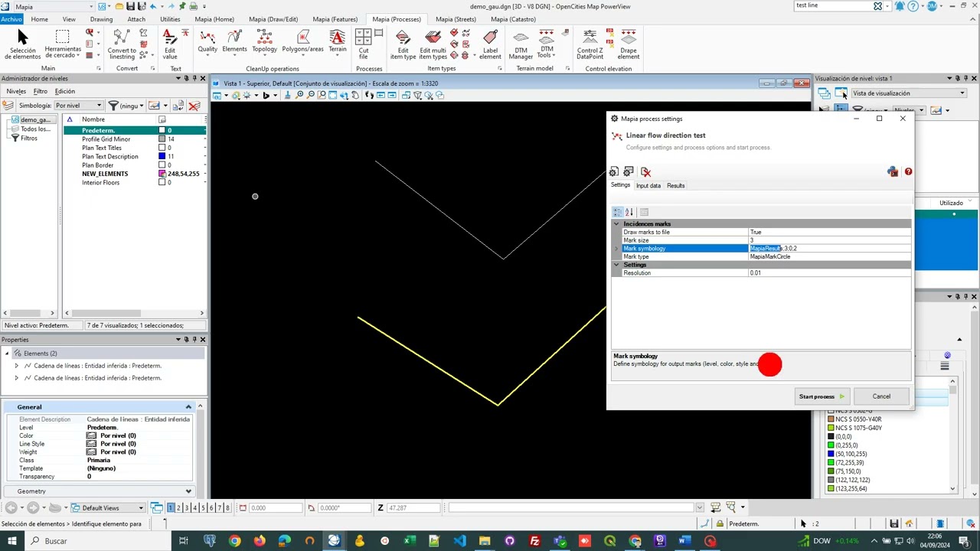Switch to the Input data tab
The width and height of the screenshot is (980, 551).
[648, 186]
